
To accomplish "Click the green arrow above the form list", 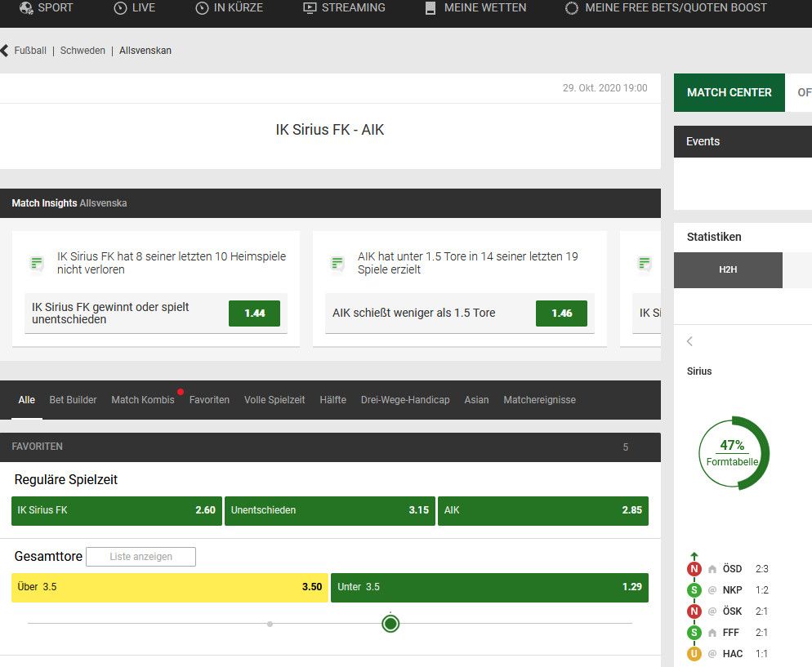I will (x=694, y=556).
